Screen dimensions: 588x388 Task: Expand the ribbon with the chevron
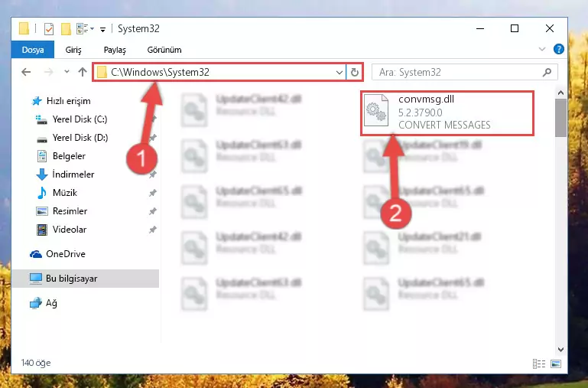542,49
